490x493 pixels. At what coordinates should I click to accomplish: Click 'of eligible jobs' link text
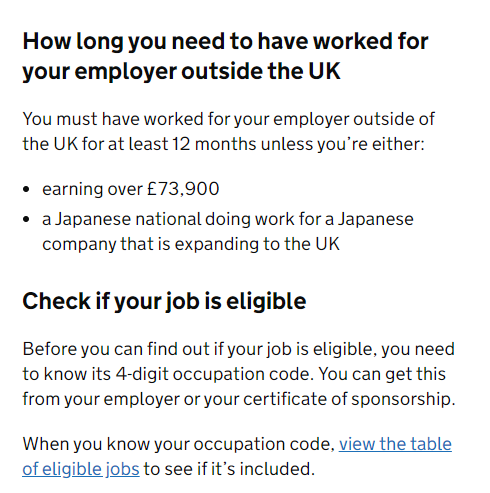81,469
